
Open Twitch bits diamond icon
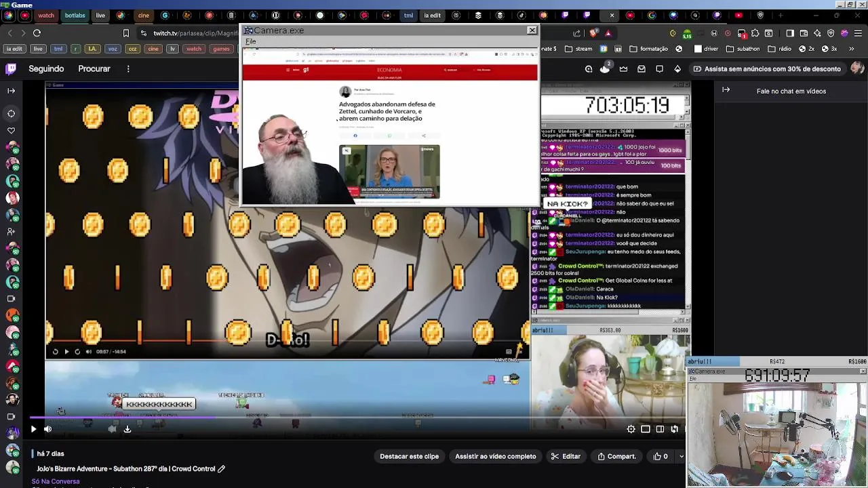[677, 68]
